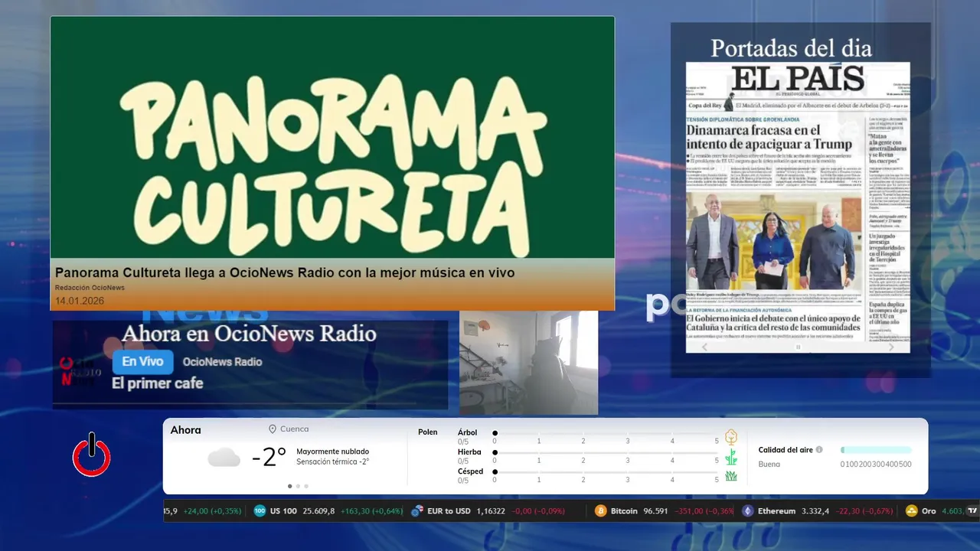Click the 'Mayormente nublado' description
Screen dimensions: 980x551
(332, 452)
